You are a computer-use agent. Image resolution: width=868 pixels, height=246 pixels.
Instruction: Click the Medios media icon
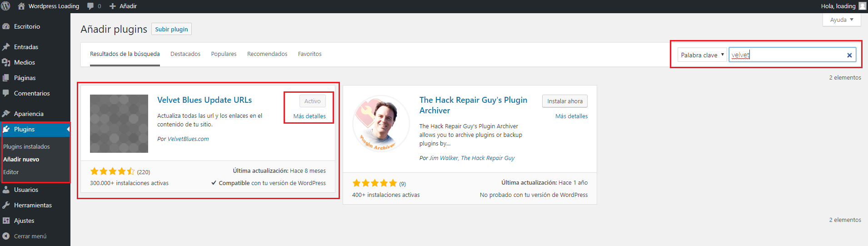coord(6,62)
